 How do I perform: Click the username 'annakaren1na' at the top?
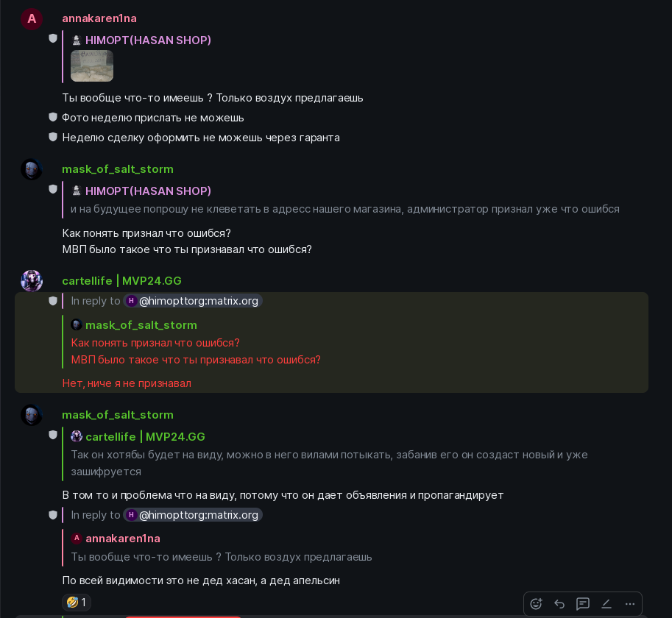(99, 18)
